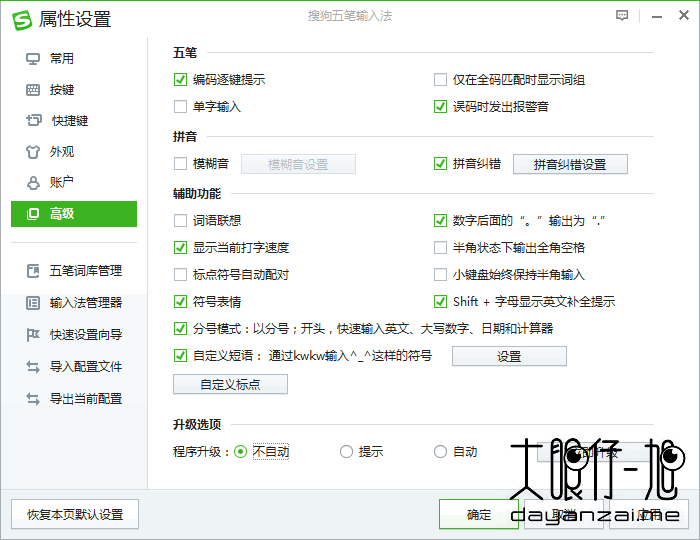Toggle 分号模式 checkbox

[180, 329]
